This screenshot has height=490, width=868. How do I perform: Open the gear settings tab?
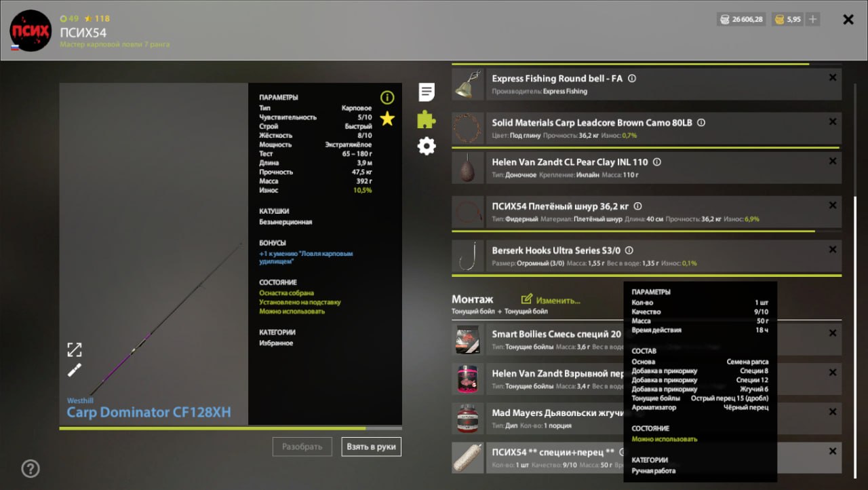click(427, 146)
